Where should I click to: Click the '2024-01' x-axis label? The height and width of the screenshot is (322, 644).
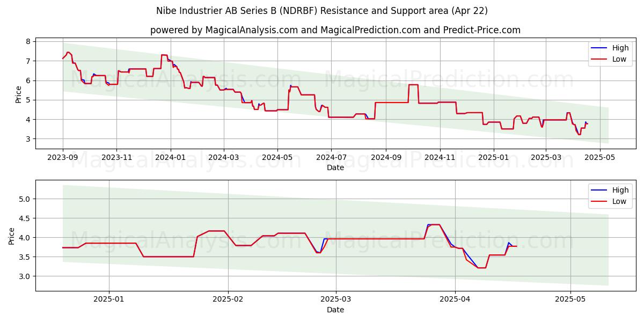[x=171, y=158]
